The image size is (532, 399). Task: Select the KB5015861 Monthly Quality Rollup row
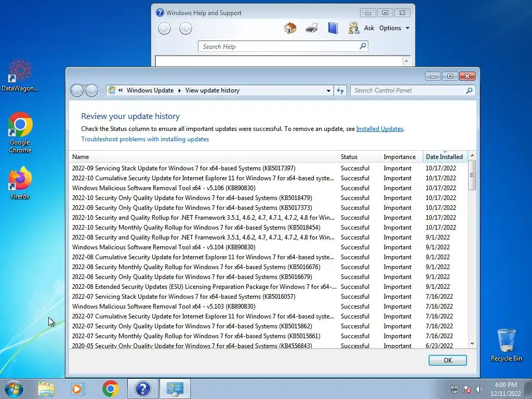268,336
